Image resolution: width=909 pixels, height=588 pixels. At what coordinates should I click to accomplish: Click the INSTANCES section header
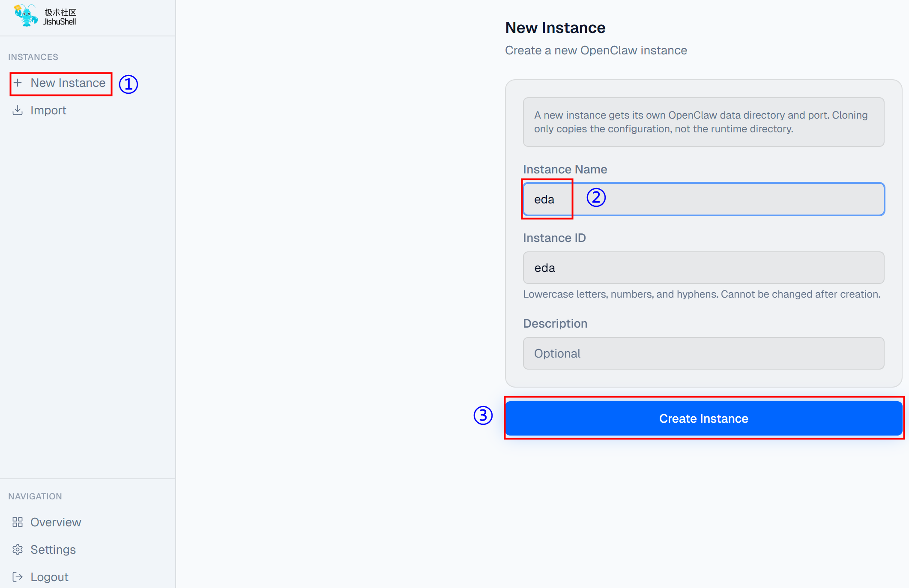click(33, 57)
